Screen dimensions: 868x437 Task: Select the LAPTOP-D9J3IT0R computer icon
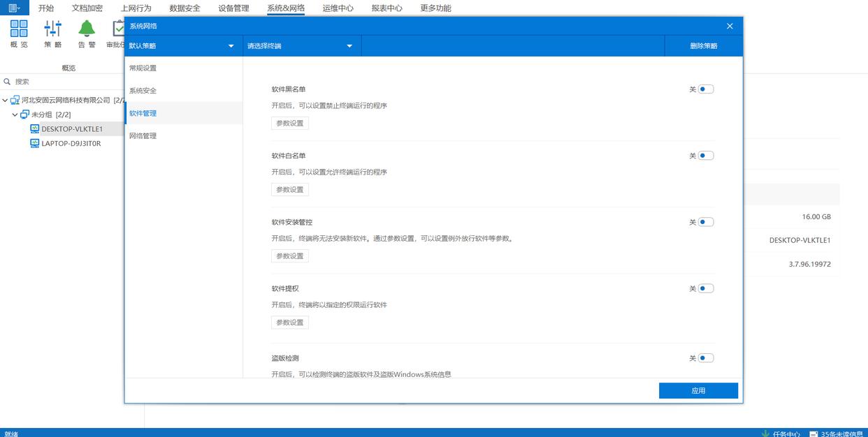[35, 144]
